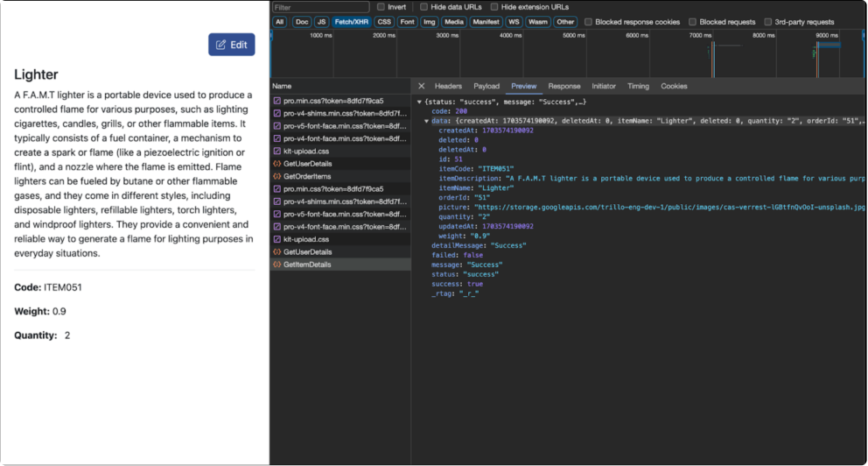Click the 9000 ms timeline marker

pyautogui.click(x=826, y=35)
